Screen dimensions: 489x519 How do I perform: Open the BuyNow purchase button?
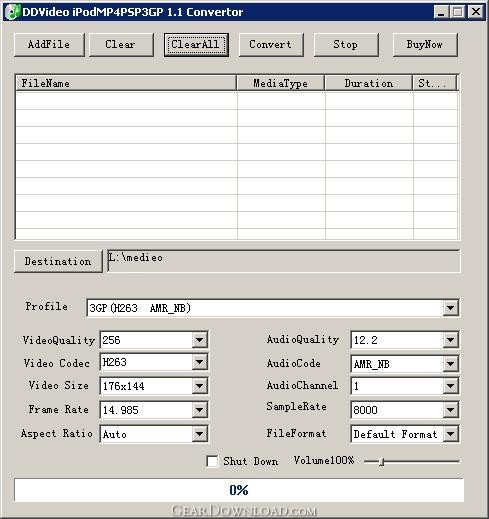point(425,44)
